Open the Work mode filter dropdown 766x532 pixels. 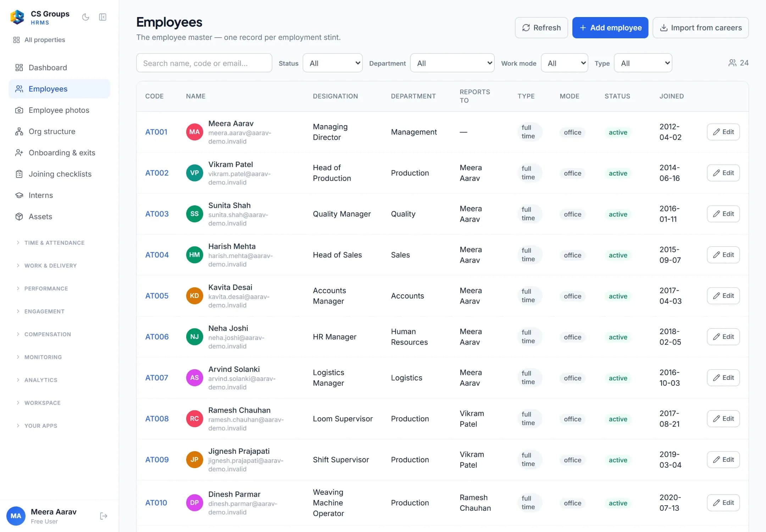point(565,63)
